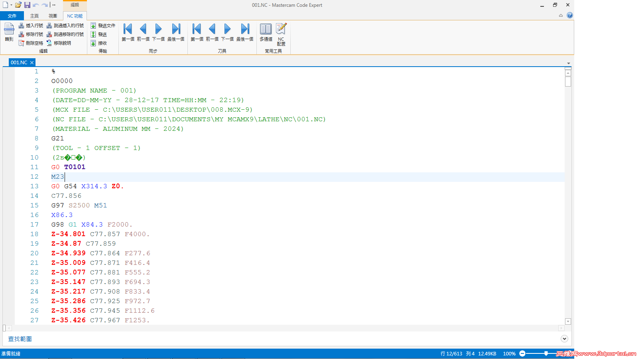Jump to last tool 最後一個
The height and width of the screenshot is (359, 644).
click(245, 32)
